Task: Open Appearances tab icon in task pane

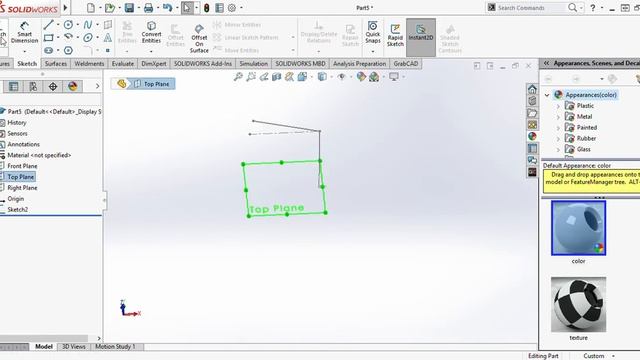Action: (532, 136)
